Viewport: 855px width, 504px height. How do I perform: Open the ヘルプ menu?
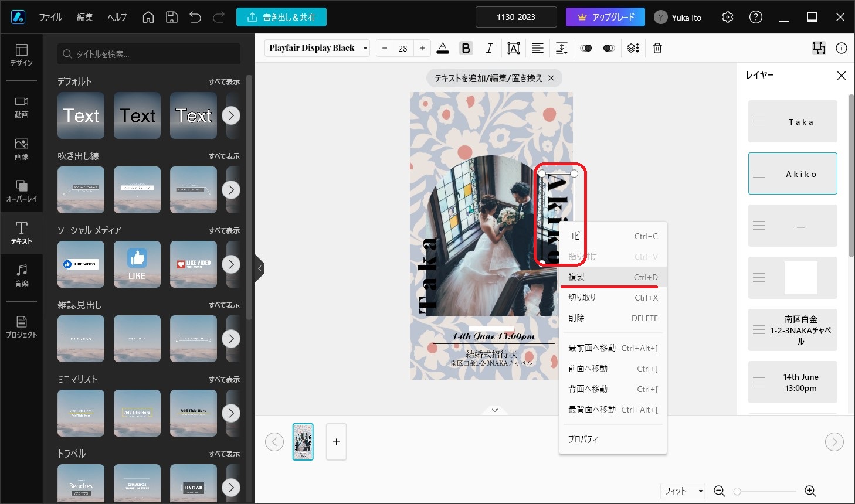pyautogui.click(x=117, y=17)
